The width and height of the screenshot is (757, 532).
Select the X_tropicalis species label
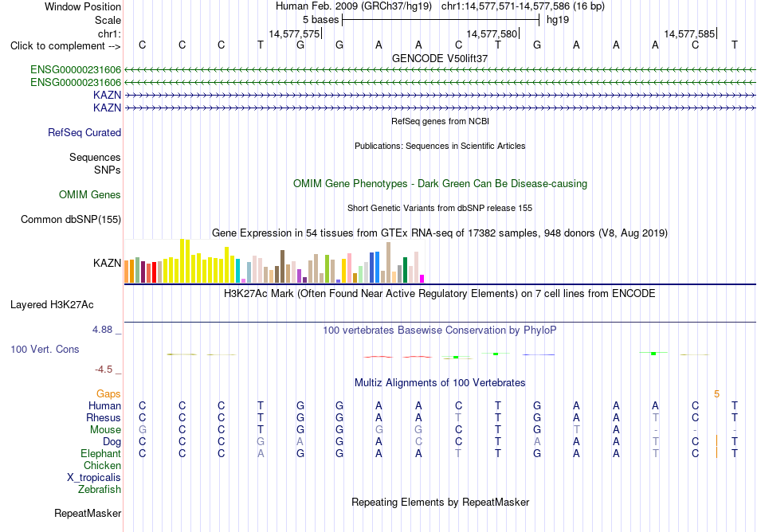coord(94,478)
